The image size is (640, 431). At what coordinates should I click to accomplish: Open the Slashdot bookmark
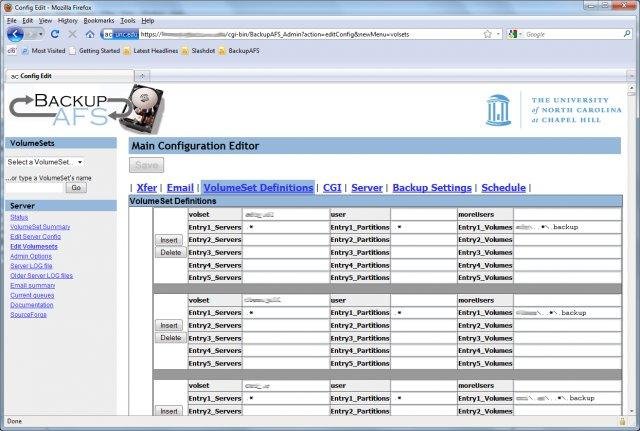(198, 51)
